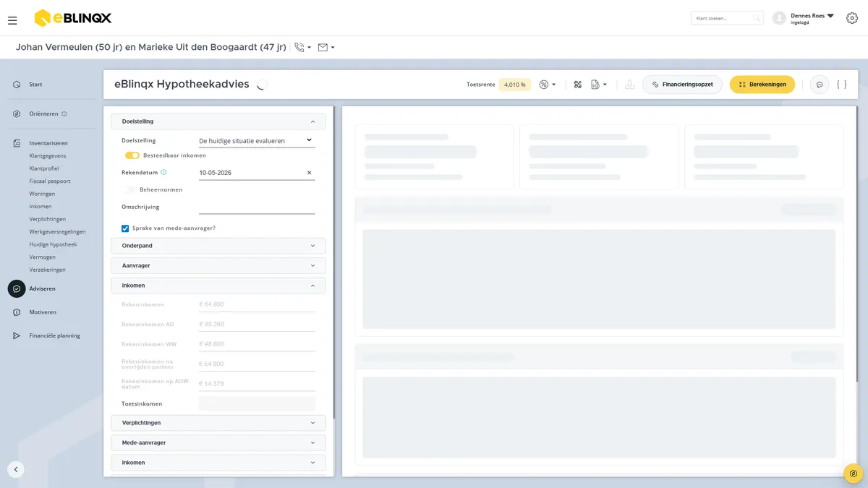
Task: Click the Inventariseren sidebar icon
Action: (x=17, y=143)
